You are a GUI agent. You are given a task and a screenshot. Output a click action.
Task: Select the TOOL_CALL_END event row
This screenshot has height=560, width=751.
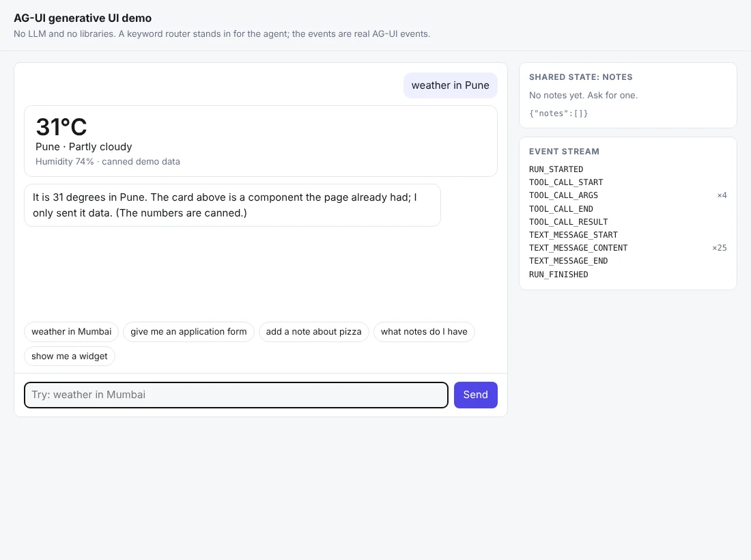click(628, 209)
